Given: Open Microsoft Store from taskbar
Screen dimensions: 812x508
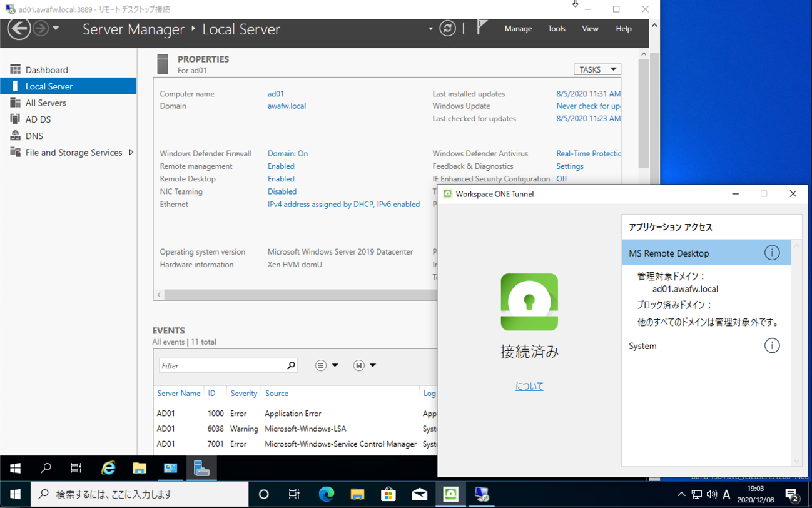Looking at the screenshot, I should tap(388, 494).
